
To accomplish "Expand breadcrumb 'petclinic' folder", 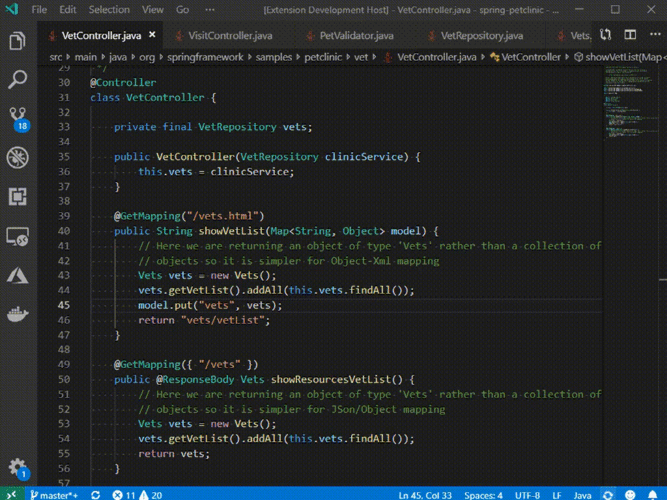I will [x=323, y=57].
